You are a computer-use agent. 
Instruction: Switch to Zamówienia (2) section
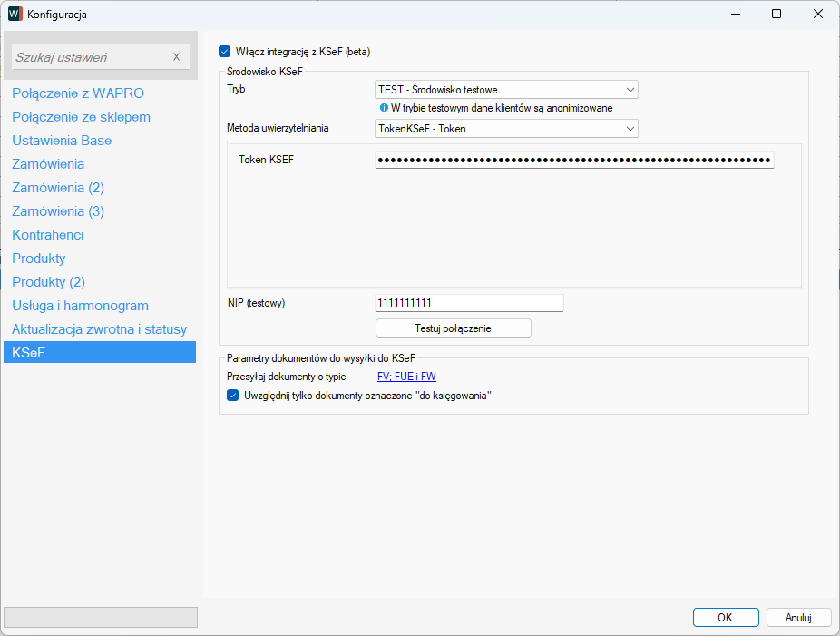click(58, 188)
